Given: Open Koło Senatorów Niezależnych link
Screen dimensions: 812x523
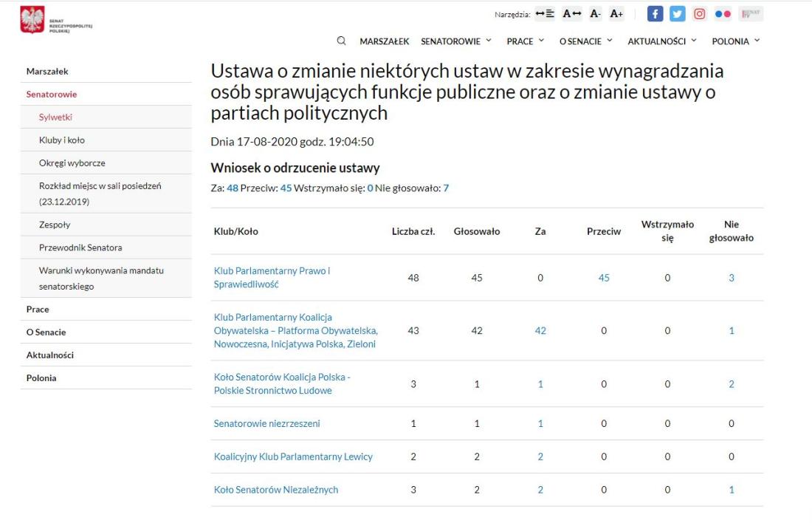Looking at the screenshot, I should [276, 490].
